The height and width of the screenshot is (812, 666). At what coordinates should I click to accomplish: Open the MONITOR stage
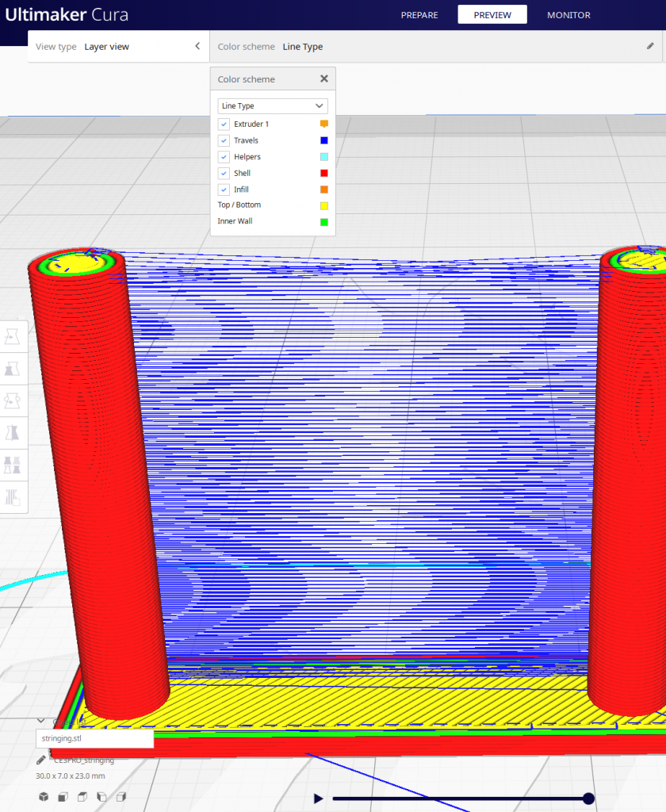pos(568,15)
